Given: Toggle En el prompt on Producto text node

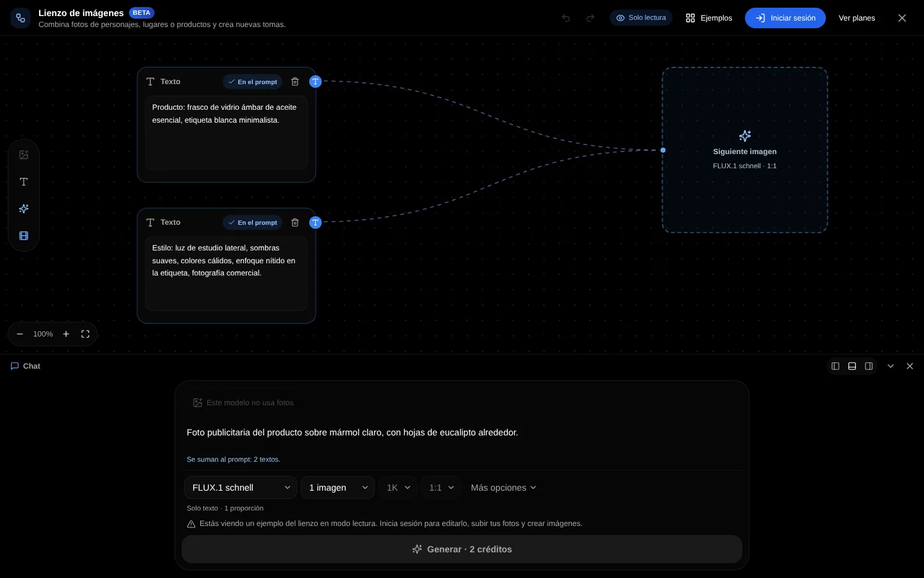Looking at the screenshot, I should [253, 82].
